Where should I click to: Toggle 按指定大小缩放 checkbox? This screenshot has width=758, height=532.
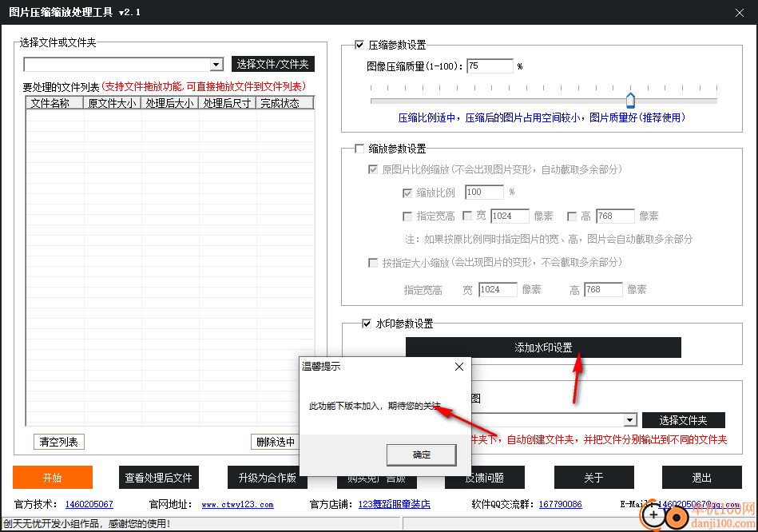click(x=373, y=263)
